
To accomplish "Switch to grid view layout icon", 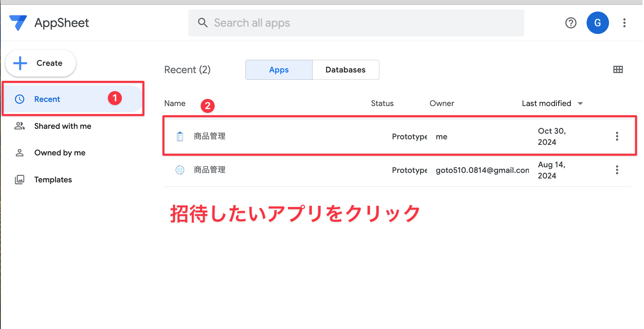I will click(618, 69).
